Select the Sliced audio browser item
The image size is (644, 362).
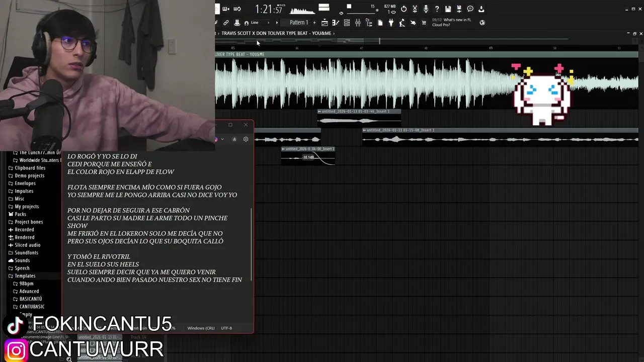[x=27, y=245]
